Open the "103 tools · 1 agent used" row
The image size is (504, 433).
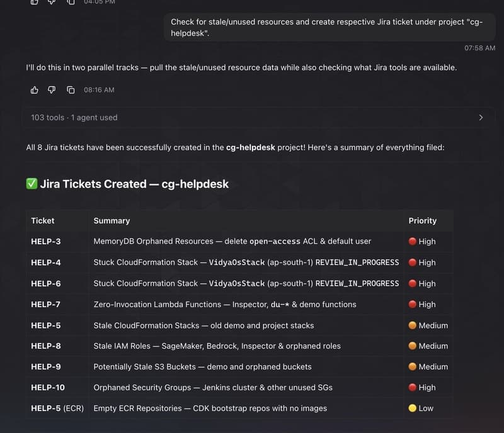[258, 118]
